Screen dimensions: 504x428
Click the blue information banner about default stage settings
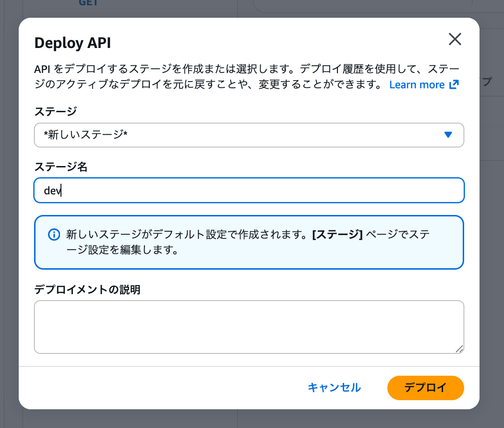249,242
